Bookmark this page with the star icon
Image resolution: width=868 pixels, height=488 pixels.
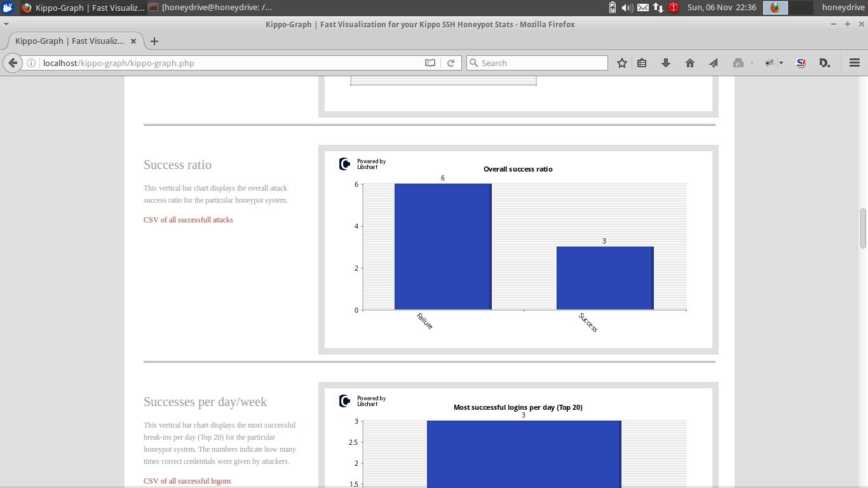coord(622,63)
